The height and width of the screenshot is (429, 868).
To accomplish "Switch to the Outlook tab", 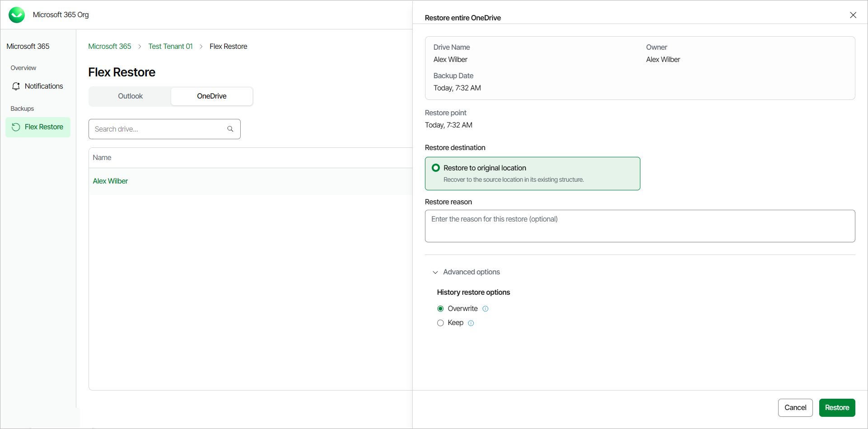I will click(x=131, y=96).
